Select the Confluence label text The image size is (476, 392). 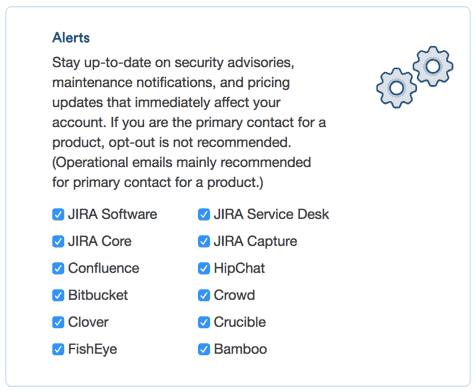coord(104,268)
